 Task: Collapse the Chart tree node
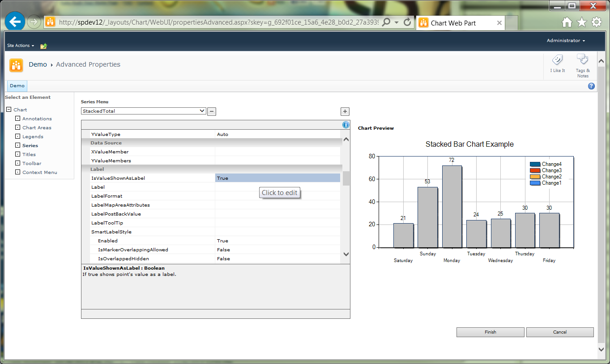(x=9, y=110)
